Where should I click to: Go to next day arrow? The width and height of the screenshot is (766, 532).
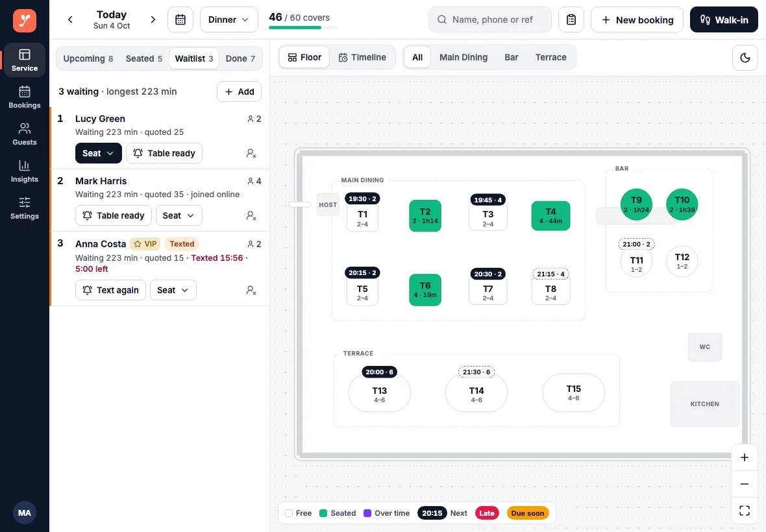(153, 19)
